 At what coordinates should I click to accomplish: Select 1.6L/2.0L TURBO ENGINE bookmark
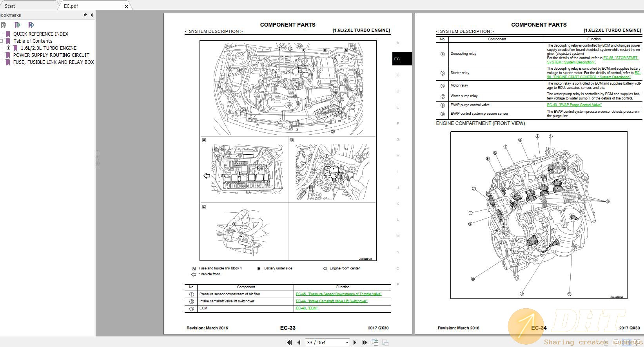(49, 48)
